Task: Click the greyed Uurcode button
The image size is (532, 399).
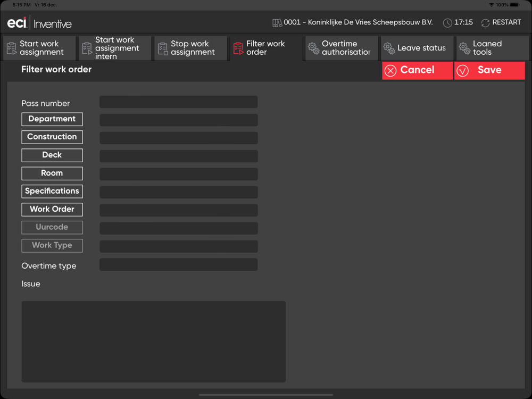Action: click(x=52, y=227)
